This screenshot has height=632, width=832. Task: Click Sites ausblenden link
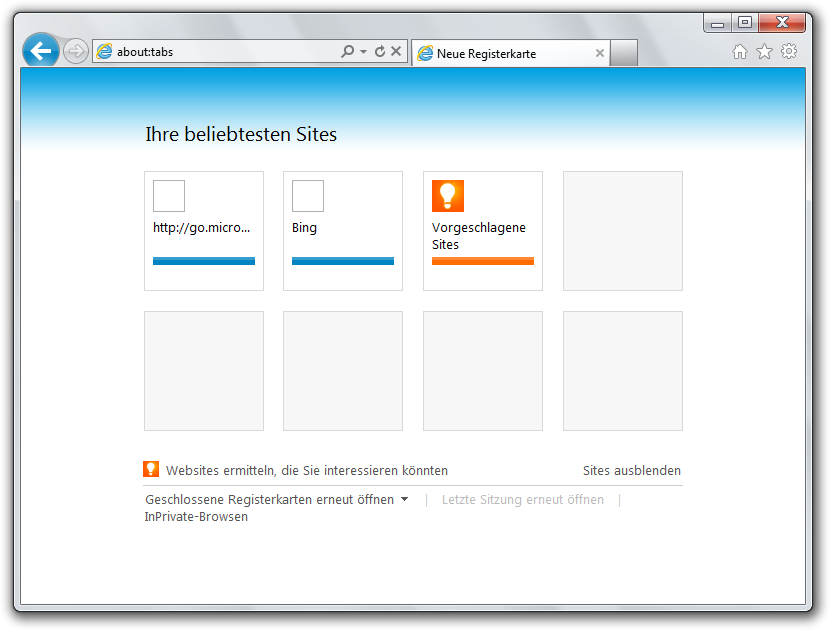coord(631,471)
